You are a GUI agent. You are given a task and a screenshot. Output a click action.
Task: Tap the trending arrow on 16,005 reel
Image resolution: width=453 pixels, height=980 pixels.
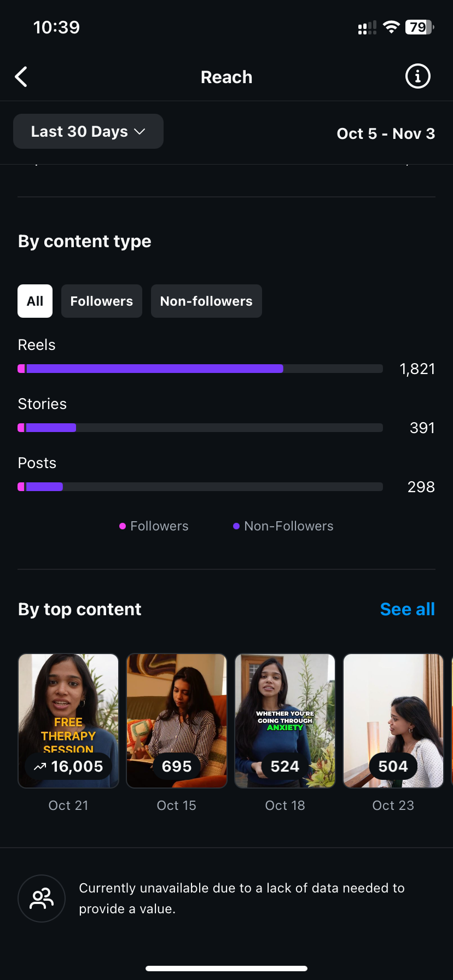40,767
